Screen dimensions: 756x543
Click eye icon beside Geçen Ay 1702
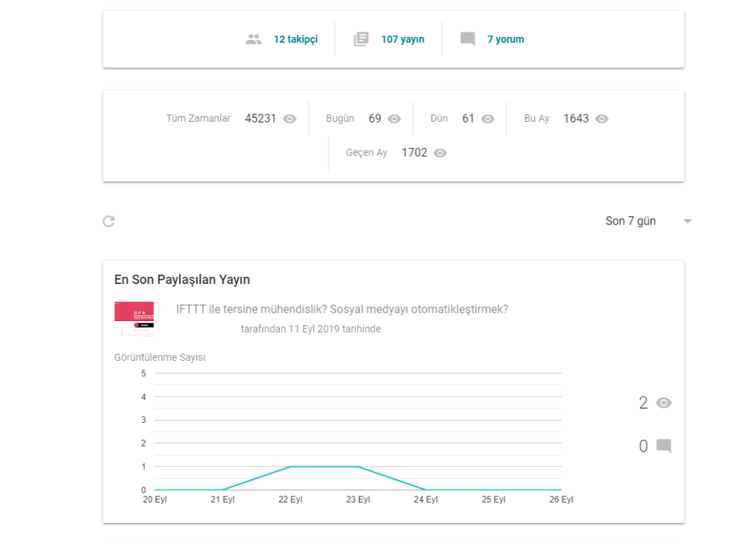pyautogui.click(x=440, y=153)
